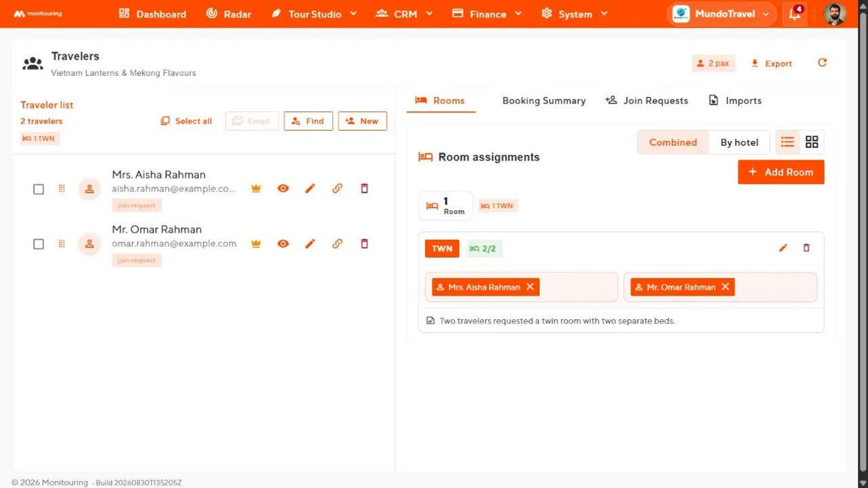Expand the System menu
868x488 pixels.
(575, 14)
